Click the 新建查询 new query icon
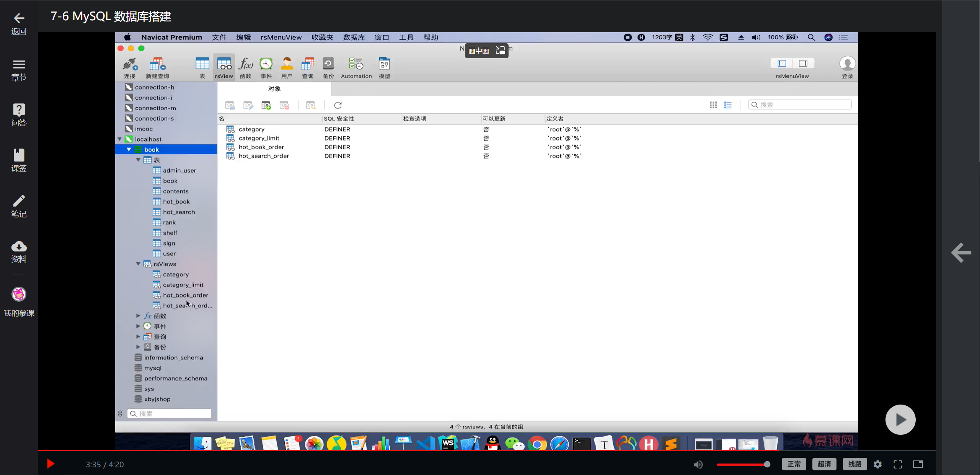 click(157, 68)
